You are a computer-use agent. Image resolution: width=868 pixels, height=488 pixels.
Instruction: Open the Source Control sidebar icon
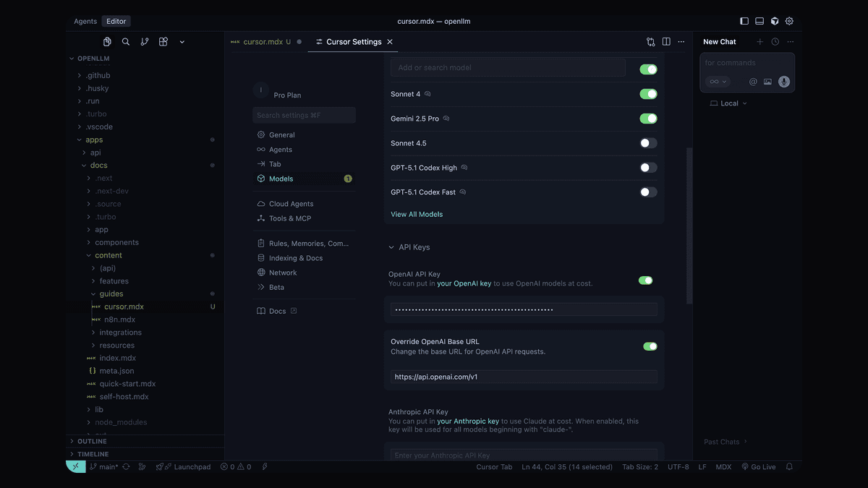(144, 41)
